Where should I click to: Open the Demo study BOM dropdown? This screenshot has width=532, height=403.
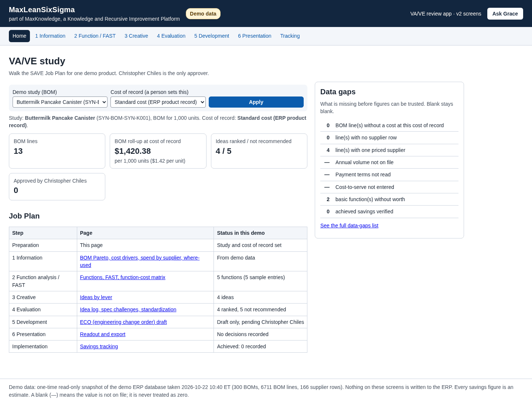pos(60,102)
